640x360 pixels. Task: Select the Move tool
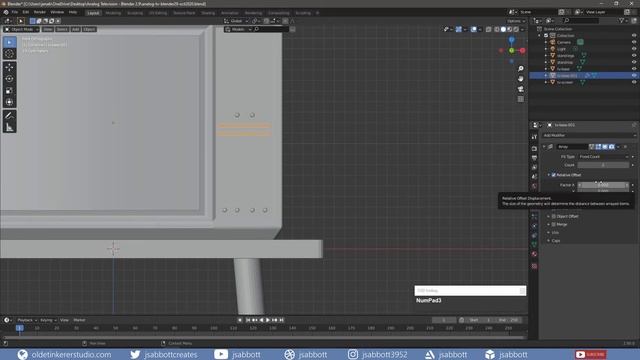(x=9, y=67)
